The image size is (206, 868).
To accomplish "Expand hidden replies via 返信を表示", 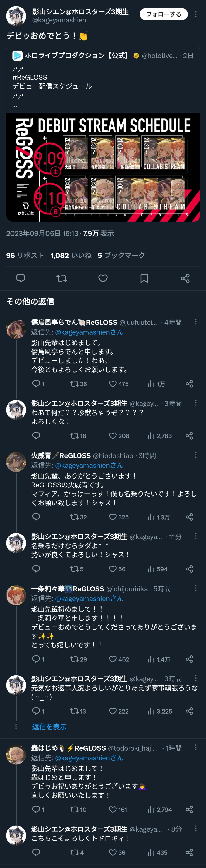I will tap(49, 727).
